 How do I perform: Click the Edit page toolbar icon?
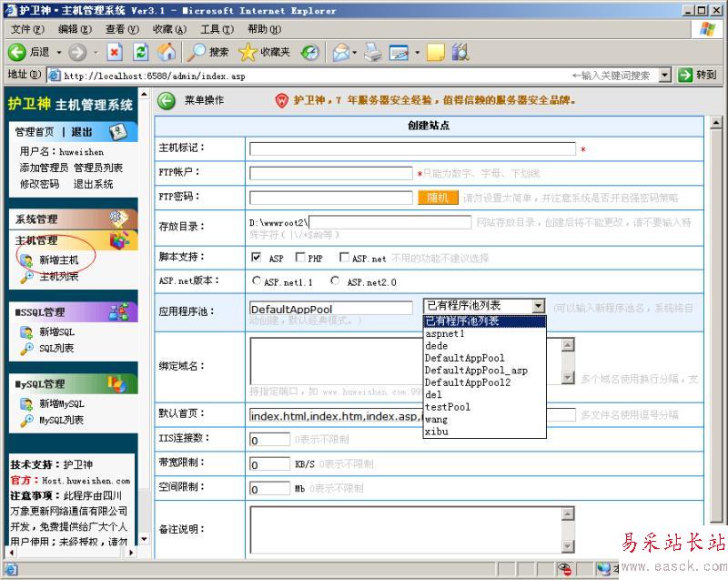(399, 52)
